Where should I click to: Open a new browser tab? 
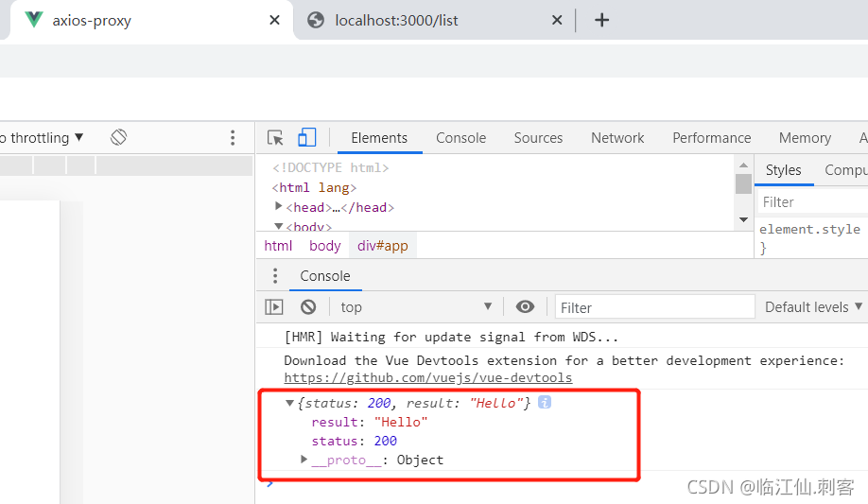[601, 21]
